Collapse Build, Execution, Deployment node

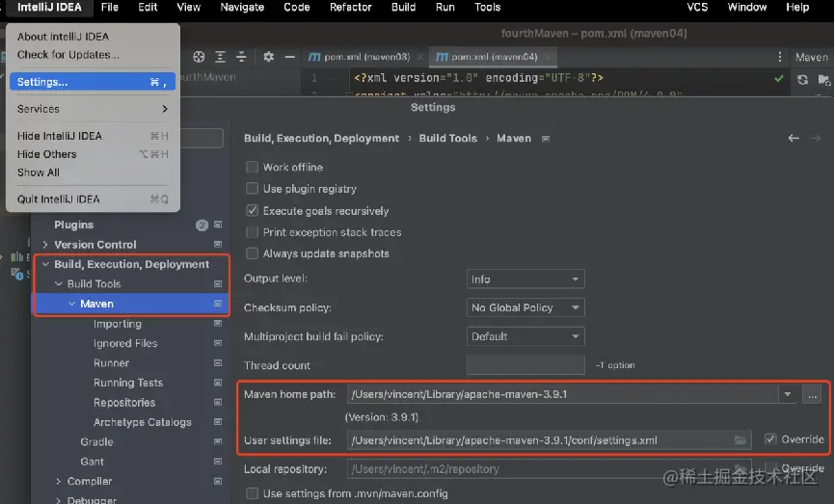click(45, 264)
